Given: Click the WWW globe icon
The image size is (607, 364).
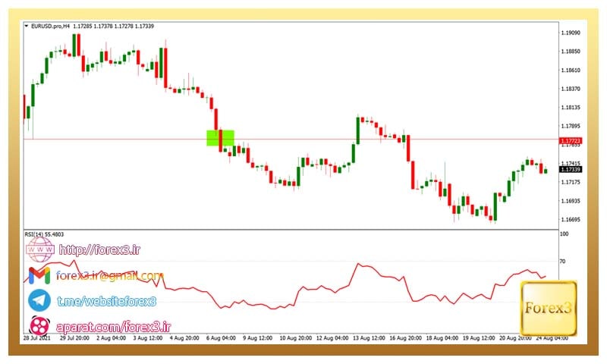Looking at the screenshot, I should click(39, 249).
